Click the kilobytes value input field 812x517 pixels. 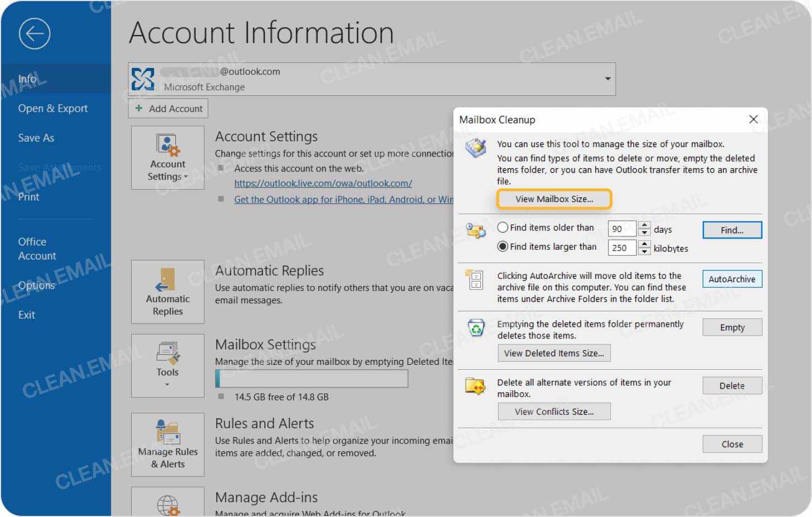622,248
